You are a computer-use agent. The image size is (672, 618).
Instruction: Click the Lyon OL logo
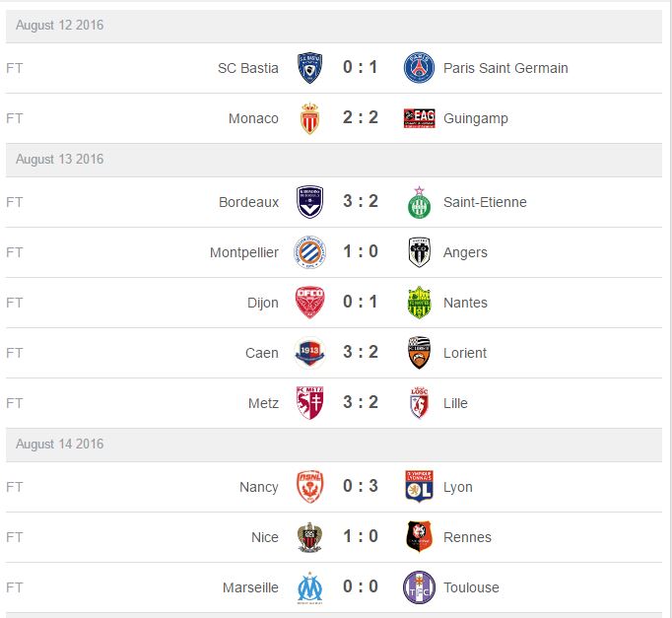tap(419, 487)
